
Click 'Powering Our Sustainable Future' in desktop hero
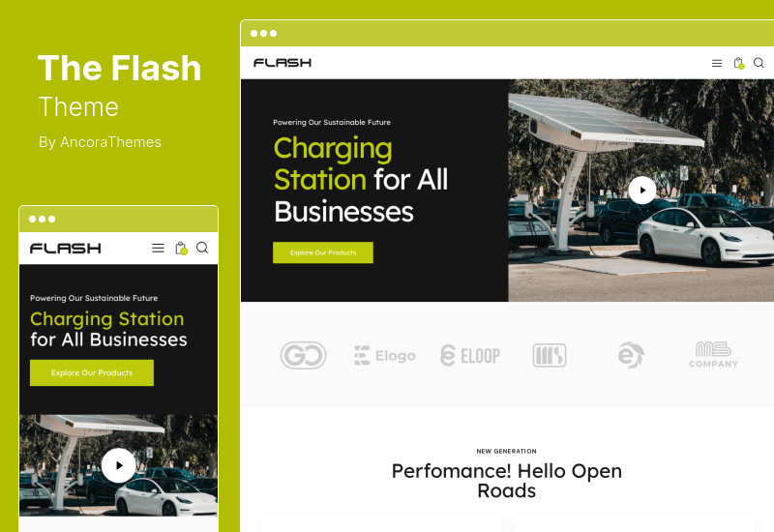coord(332,123)
